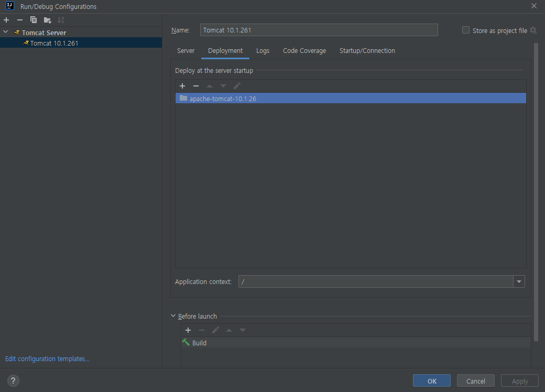Remove the selected deployment artifact
545x392 pixels.
pyautogui.click(x=196, y=86)
